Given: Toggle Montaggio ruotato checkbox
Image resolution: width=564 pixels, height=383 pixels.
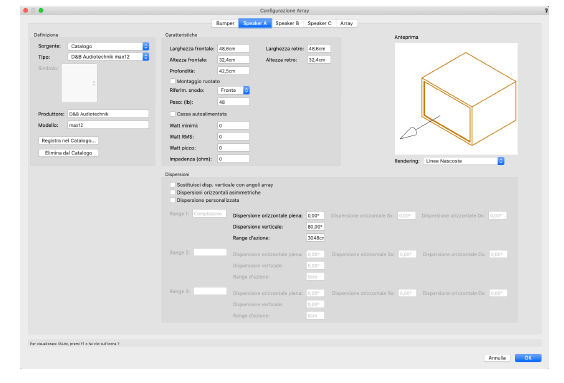Looking at the screenshot, I should pos(173,81).
